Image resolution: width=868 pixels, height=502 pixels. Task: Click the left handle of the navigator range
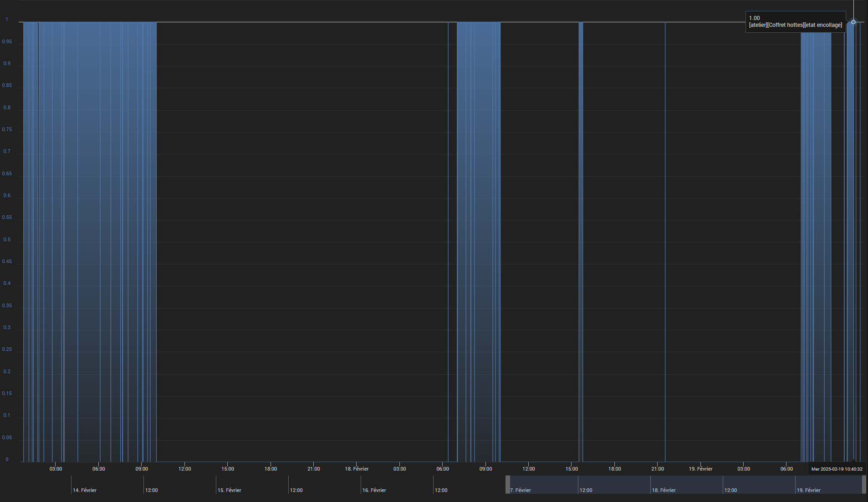click(x=508, y=485)
